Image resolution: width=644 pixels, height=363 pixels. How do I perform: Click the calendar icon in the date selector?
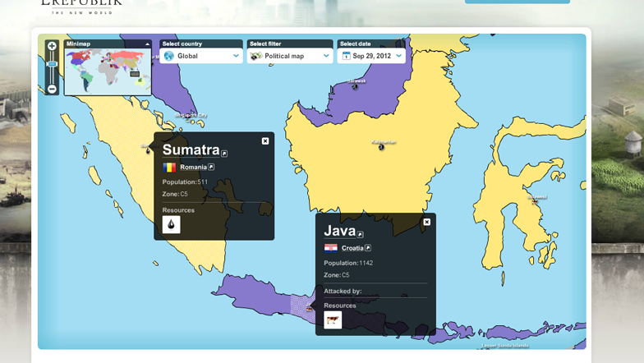(347, 56)
